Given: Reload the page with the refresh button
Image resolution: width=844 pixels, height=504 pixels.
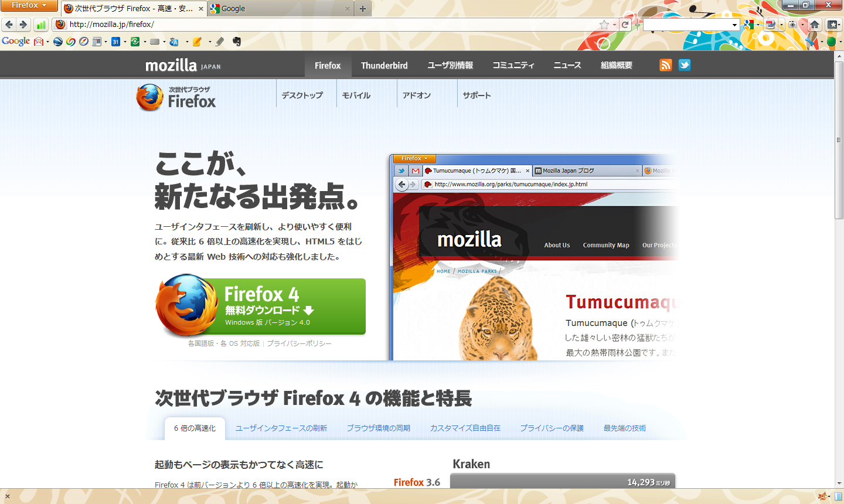Looking at the screenshot, I should [625, 25].
